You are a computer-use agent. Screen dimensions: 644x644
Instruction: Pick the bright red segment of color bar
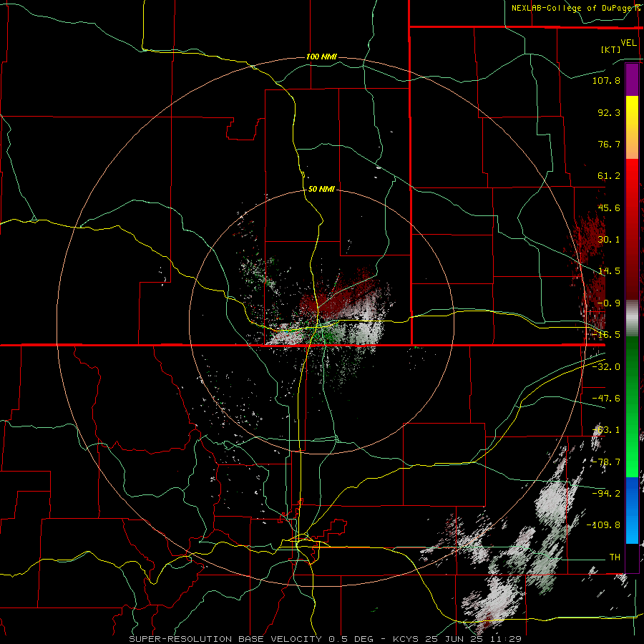point(632,177)
